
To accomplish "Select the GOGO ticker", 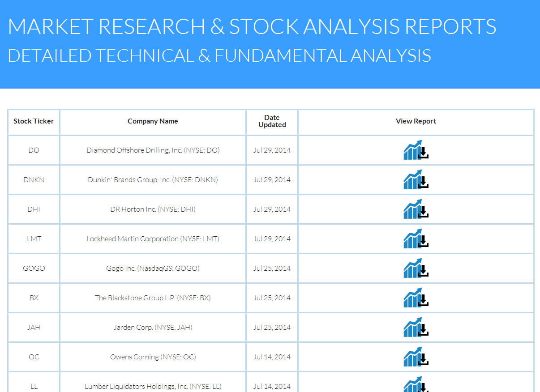I will (x=34, y=268).
